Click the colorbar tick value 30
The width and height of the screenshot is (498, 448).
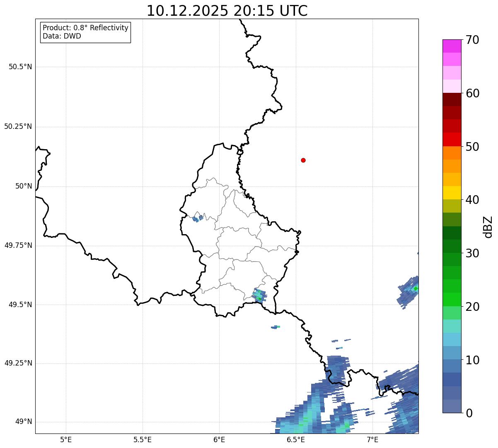click(x=472, y=253)
